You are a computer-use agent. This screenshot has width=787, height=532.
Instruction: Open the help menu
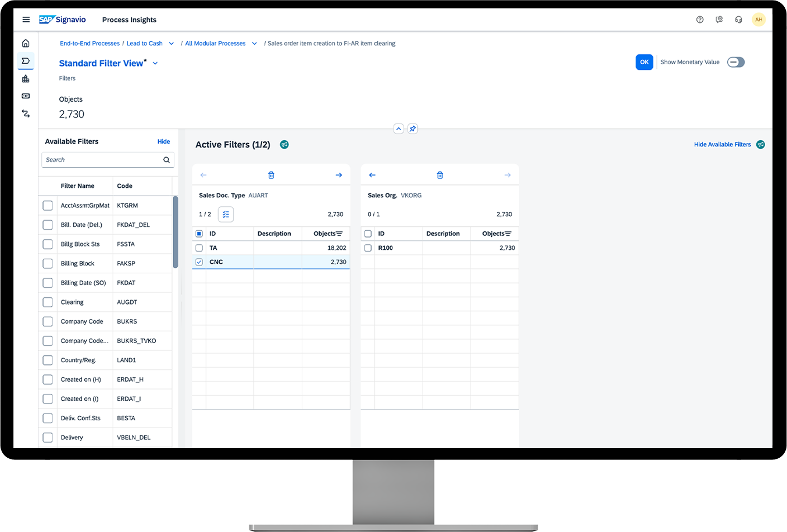(x=700, y=19)
